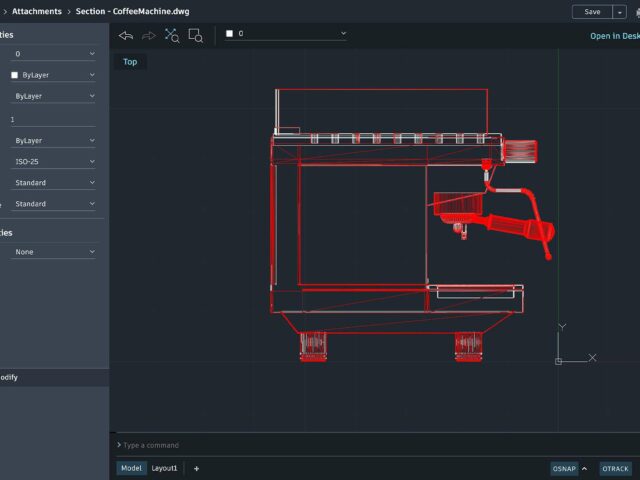The height and width of the screenshot is (480, 640).
Task: Click the Redo arrow icon
Action: coord(149,35)
